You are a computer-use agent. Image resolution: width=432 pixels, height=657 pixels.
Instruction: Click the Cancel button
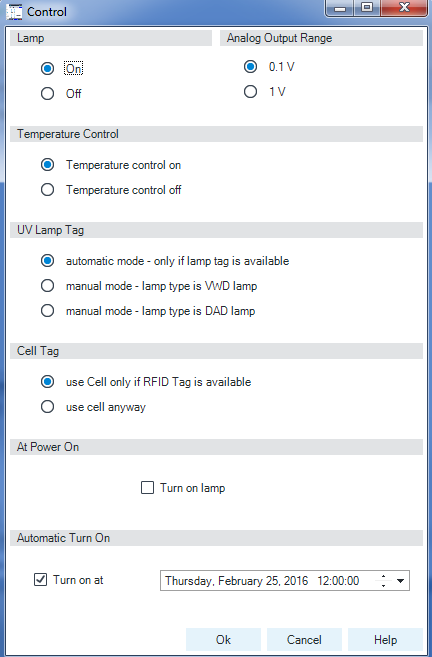[304, 640]
